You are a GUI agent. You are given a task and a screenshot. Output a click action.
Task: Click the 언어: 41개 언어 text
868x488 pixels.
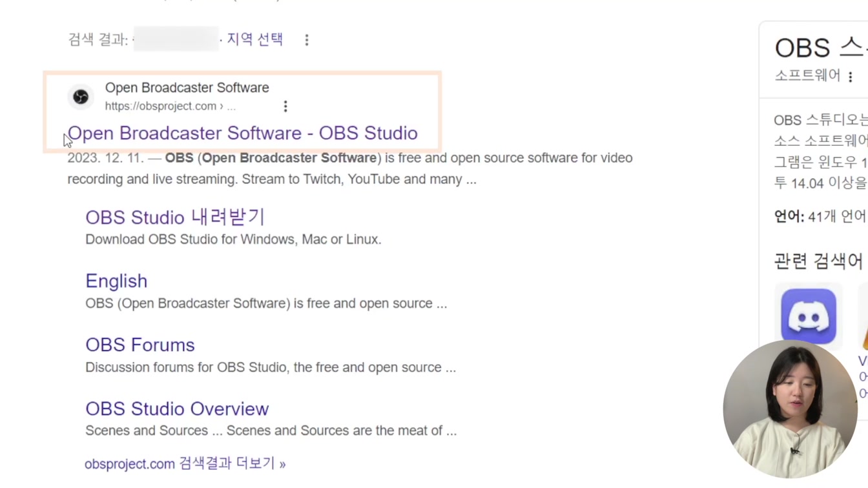click(820, 216)
